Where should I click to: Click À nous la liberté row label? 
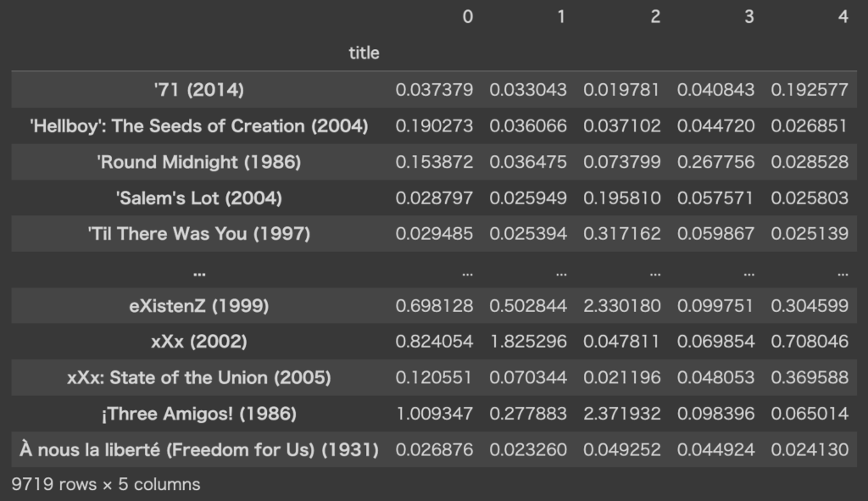pos(198,449)
